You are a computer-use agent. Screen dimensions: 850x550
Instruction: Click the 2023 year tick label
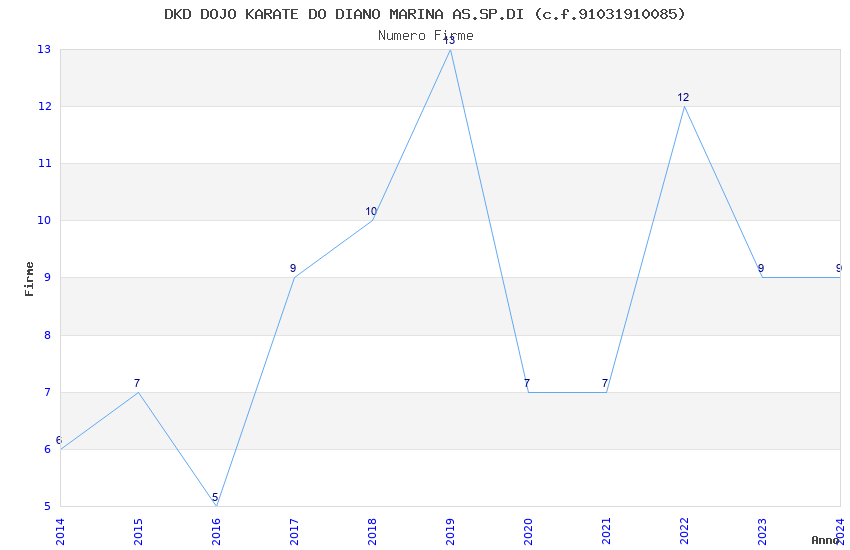tap(763, 532)
